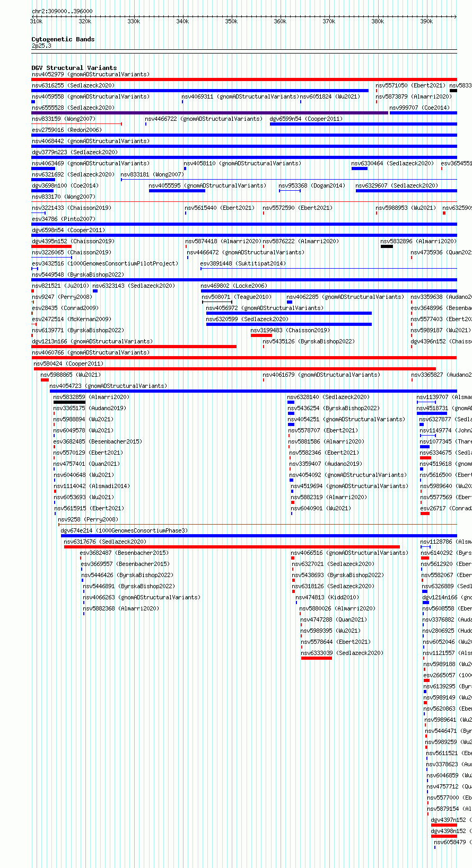
Task: Open variant nsv5873879 (Almarri2020)
Action: [414, 96]
